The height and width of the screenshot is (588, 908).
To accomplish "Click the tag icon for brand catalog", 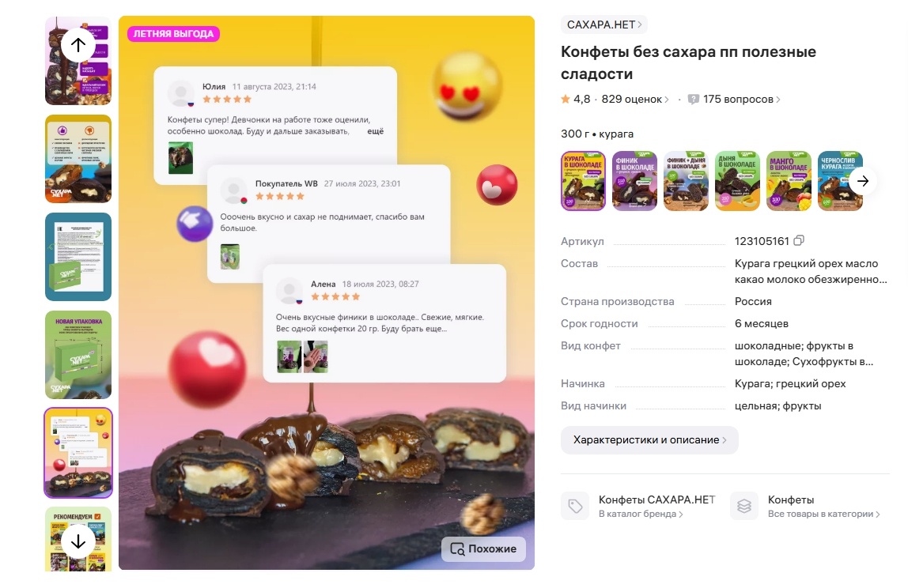I will (575, 507).
